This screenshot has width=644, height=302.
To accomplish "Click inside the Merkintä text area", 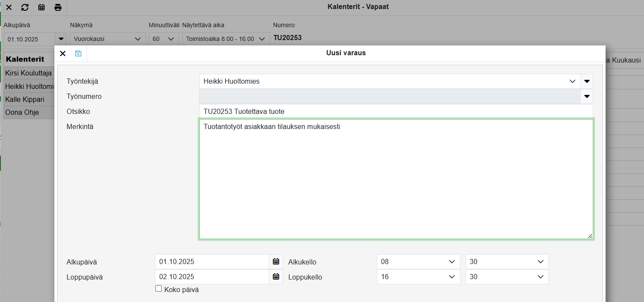I will pyautogui.click(x=395, y=179).
